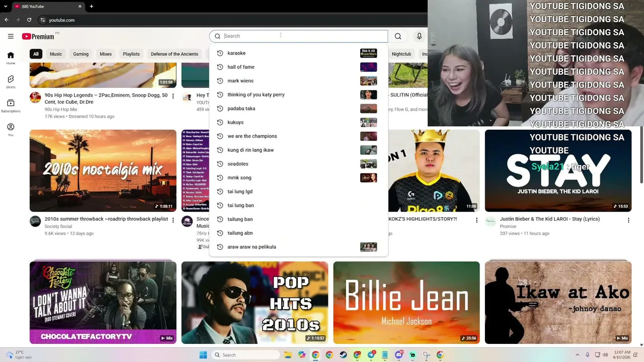The width and height of the screenshot is (644, 362).
Task: Click the magnifier search button
Action: pyautogui.click(x=398, y=36)
